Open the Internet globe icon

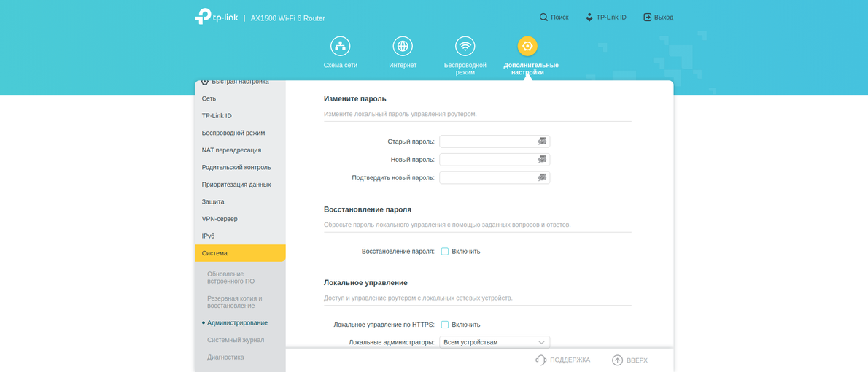coord(403,47)
